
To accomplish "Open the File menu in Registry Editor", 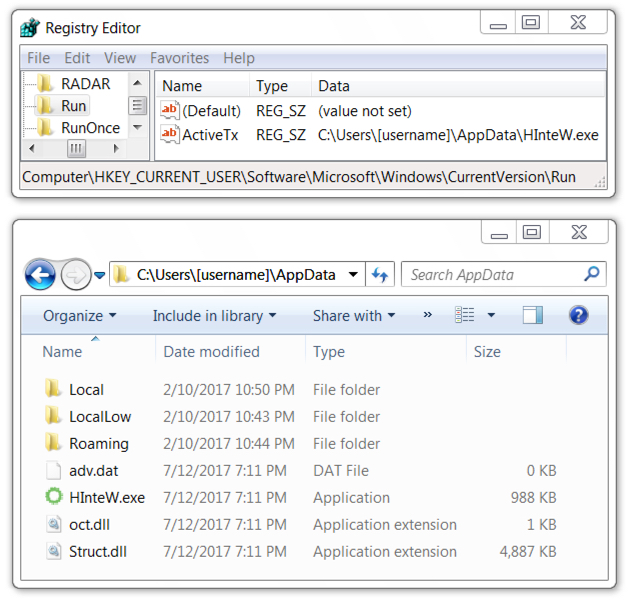I will tap(38, 58).
